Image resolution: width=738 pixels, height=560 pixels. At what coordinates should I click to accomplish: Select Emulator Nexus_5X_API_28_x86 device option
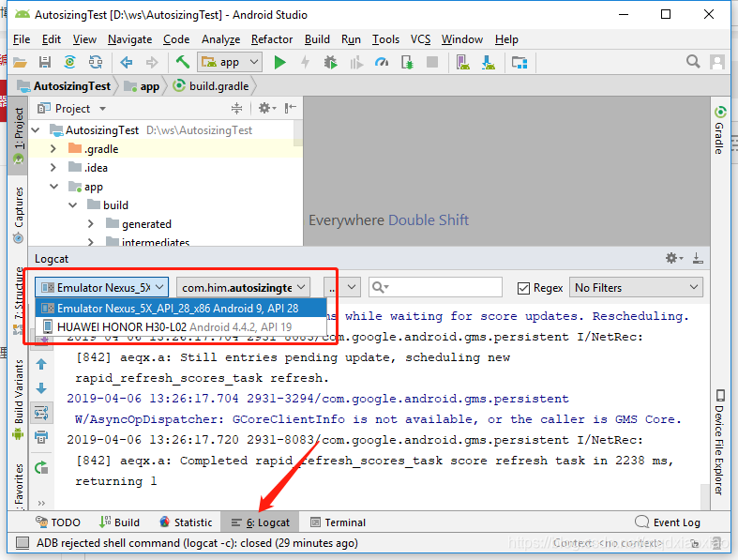[181, 308]
